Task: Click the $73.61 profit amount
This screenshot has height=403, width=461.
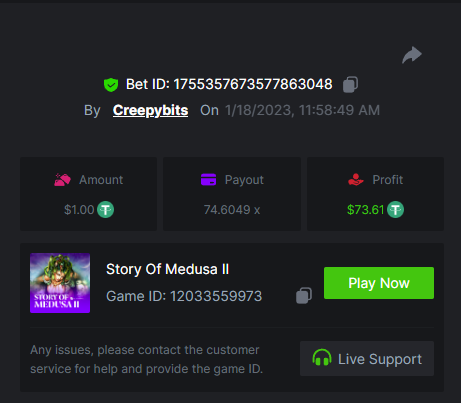Action: tap(365, 210)
